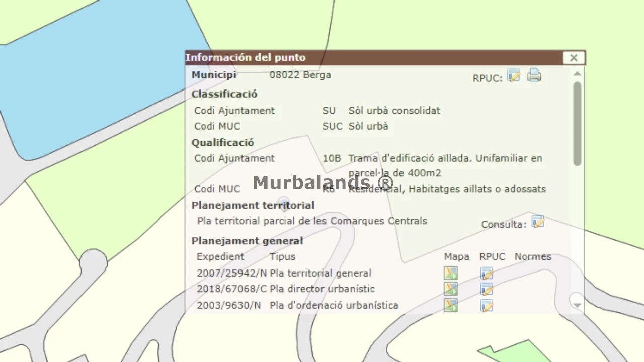Open RPUC icon for Pla d'ordenació urbanística
The image size is (644, 362).
click(486, 305)
